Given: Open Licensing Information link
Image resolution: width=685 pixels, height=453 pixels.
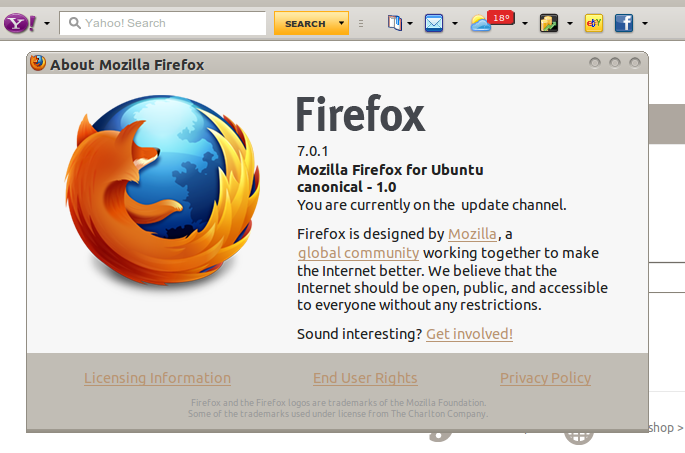Looking at the screenshot, I should point(157,378).
